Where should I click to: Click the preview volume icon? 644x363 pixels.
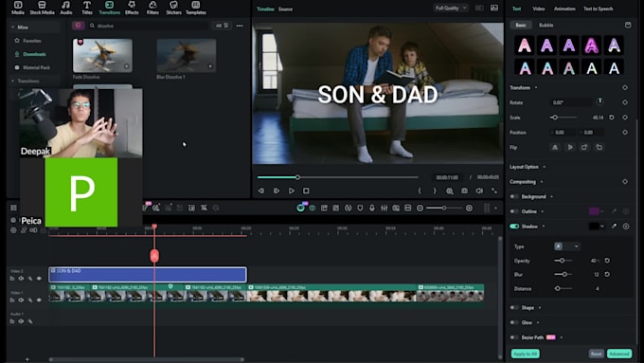pyautogui.click(x=479, y=191)
